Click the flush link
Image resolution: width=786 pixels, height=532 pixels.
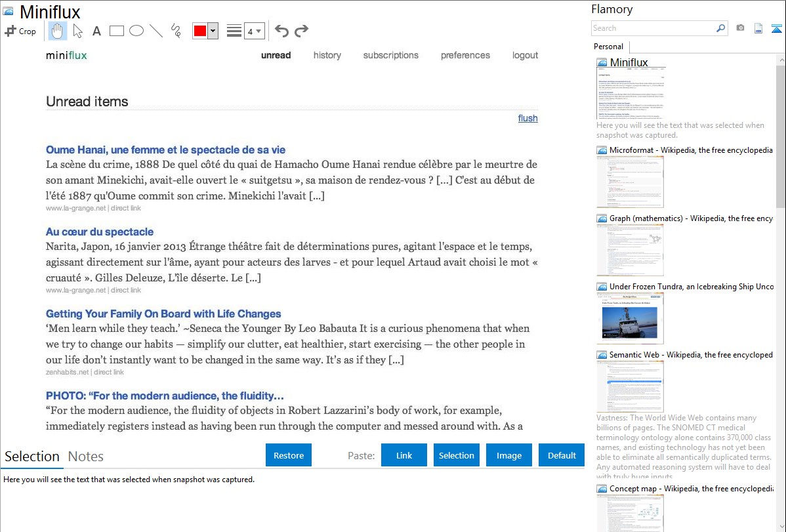(528, 118)
